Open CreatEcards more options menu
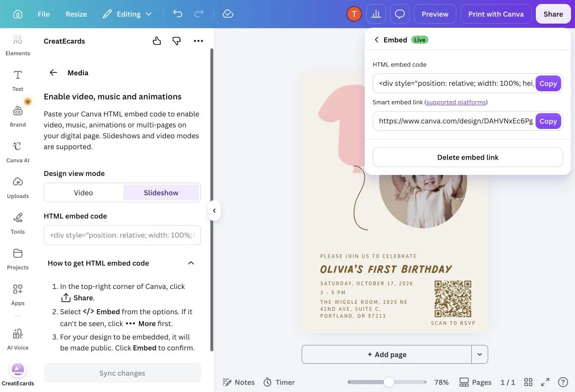 (198, 41)
